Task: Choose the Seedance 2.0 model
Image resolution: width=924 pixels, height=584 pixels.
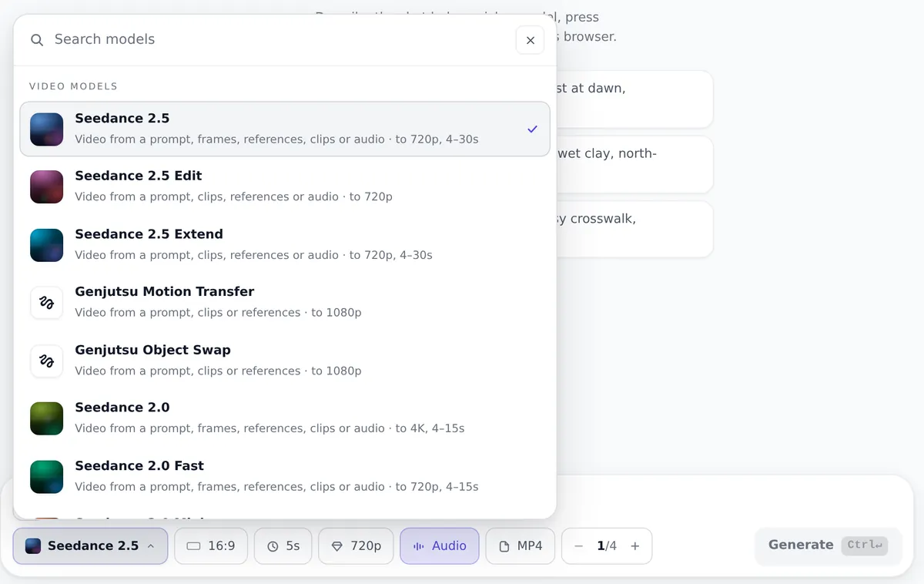Action: (x=285, y=418)
